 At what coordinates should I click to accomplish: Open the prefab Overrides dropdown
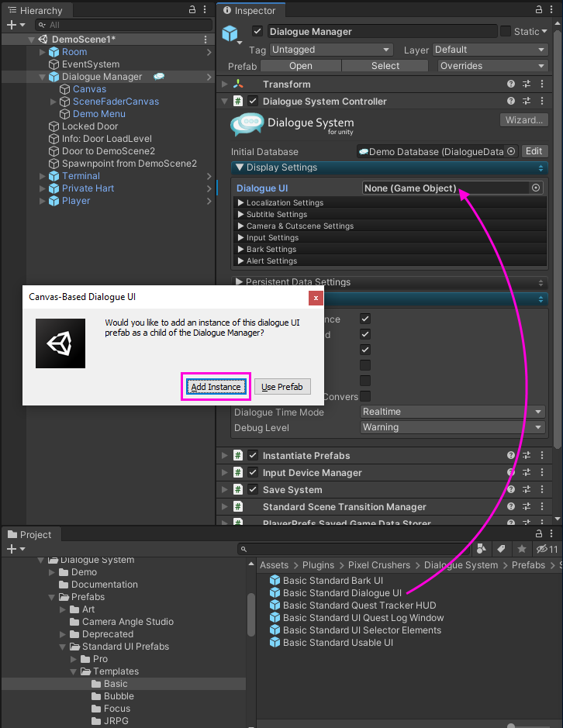(x=493, y=66)
